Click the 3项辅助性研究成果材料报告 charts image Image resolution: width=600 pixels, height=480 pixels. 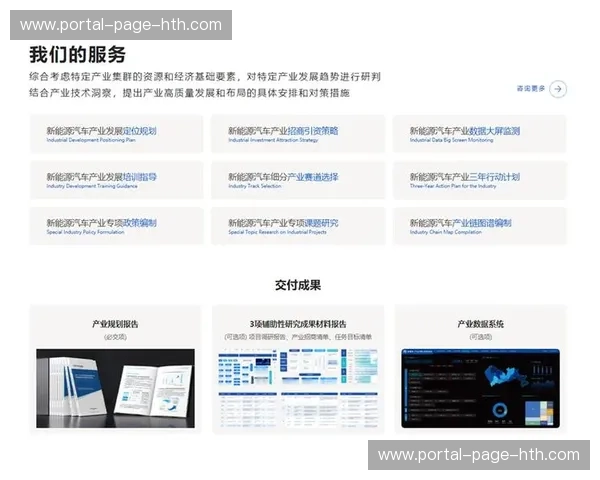[x=298, y=388]
